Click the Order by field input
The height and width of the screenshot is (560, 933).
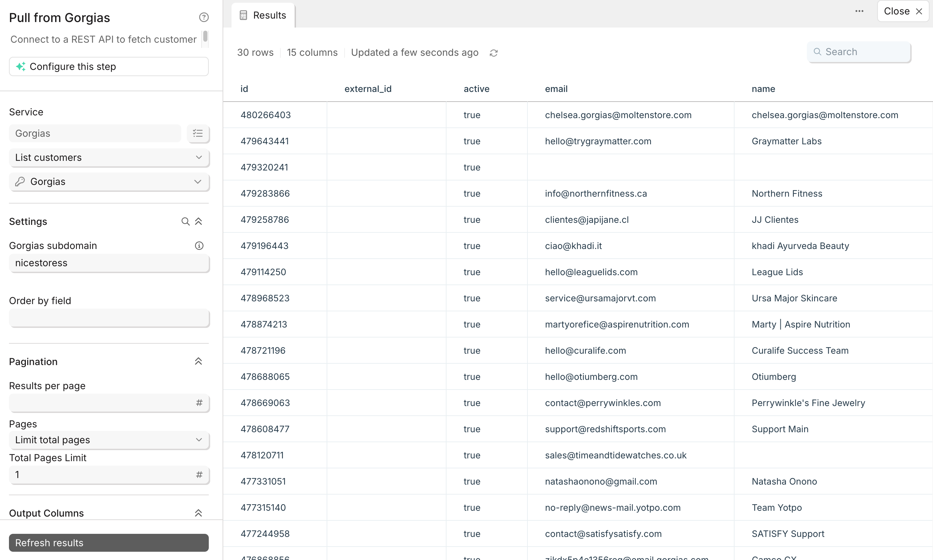point(109,318)
